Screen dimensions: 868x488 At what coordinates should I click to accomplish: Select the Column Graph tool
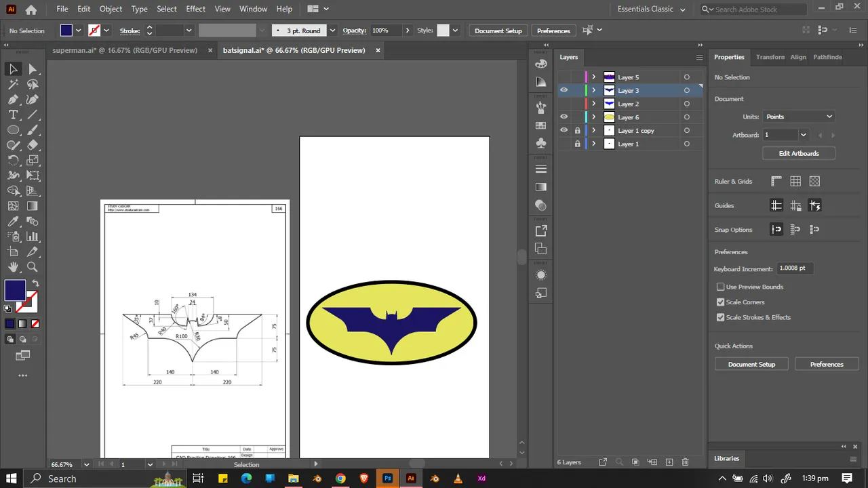33,237
